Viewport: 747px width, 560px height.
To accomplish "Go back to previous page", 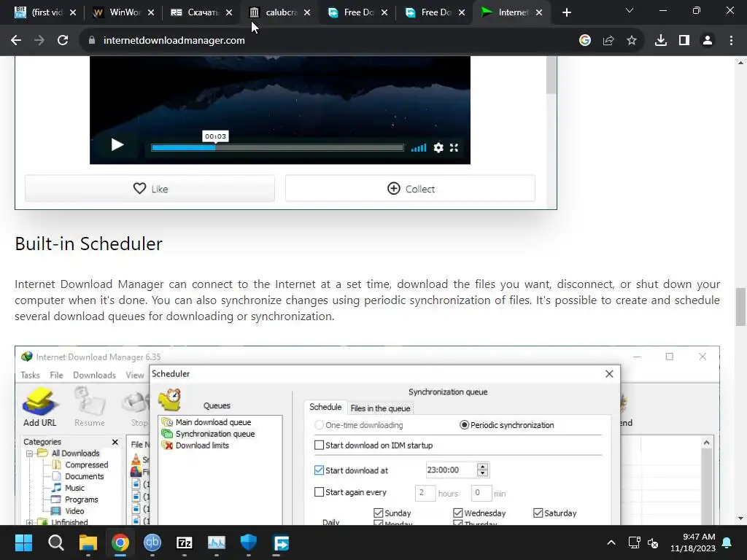I will (x=16, y=41).
